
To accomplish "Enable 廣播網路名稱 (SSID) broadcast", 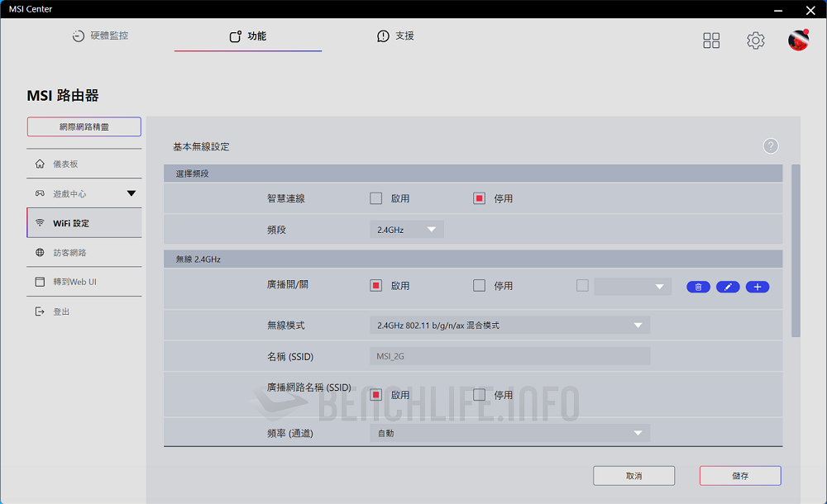I will pos(377,395).
